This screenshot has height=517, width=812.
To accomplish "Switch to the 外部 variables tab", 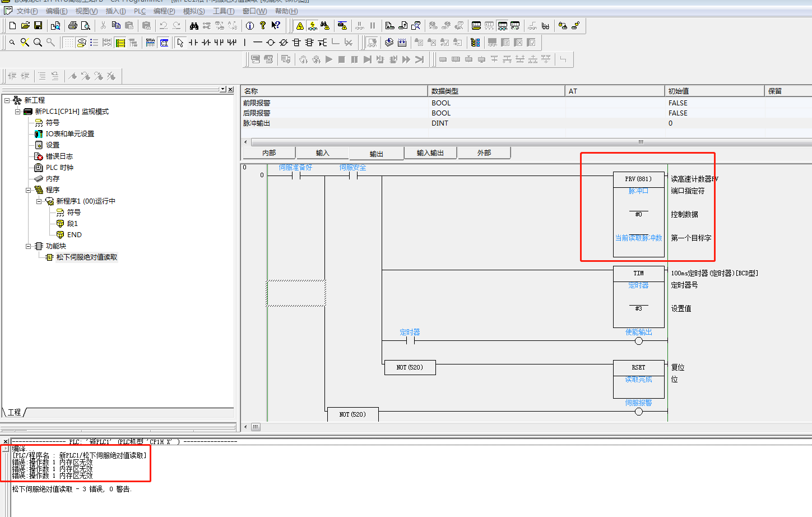I will pos(484,153).
